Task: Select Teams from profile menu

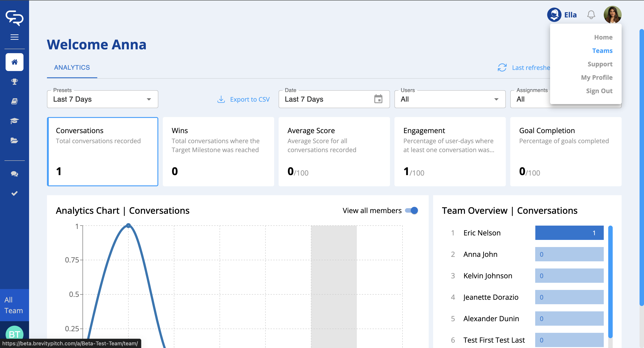Action: (x=602, y=51)
